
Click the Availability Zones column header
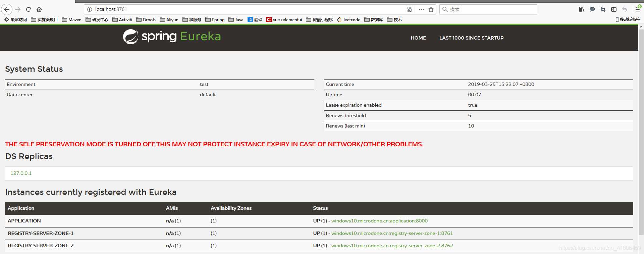[231, 208]
